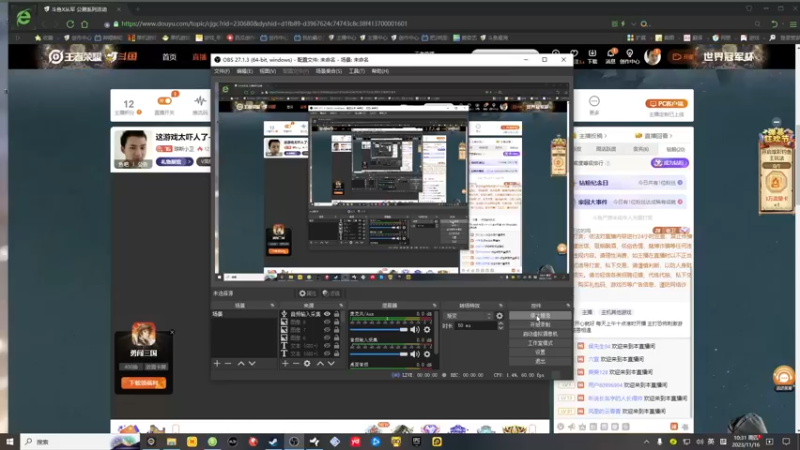The width and height of the screenshot is (800, 450).
Task: Open the Douyu user avatar menu
Action: (653, 56)
